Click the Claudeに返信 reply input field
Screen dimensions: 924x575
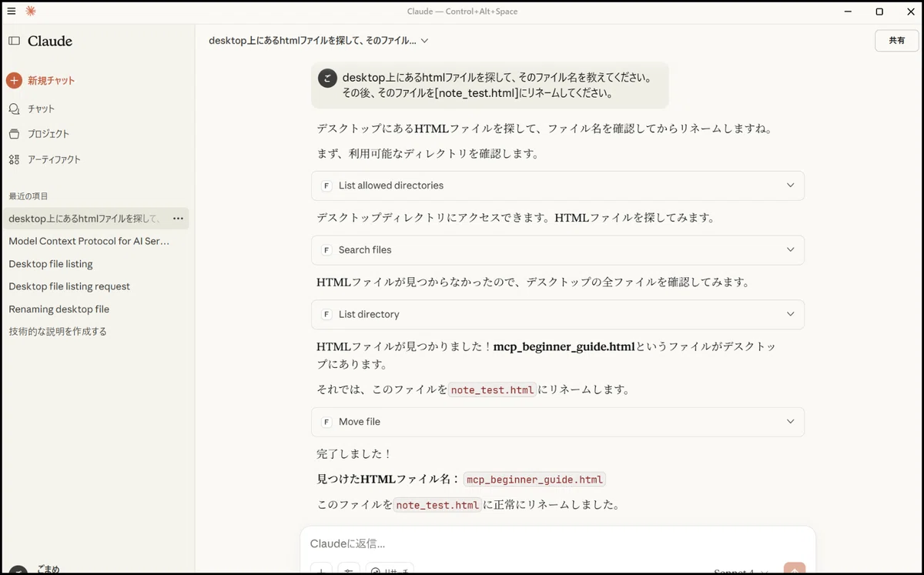pos(557,543)
